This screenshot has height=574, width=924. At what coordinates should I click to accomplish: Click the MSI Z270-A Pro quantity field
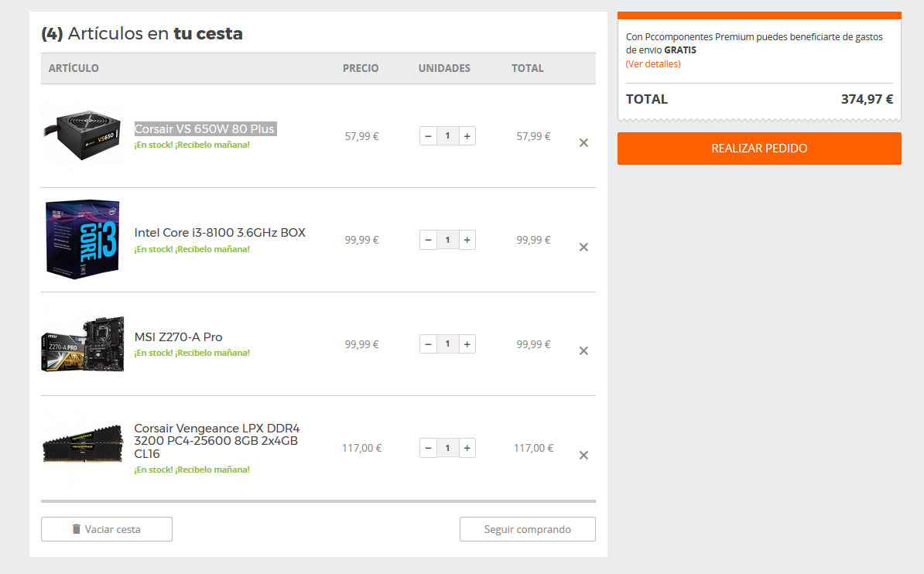(448, 344)
